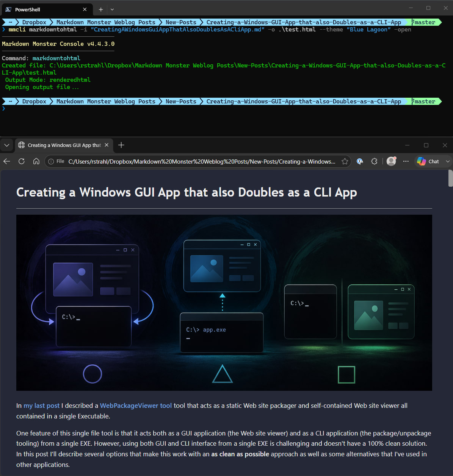Add page to favorites with star icon
The image size is (453, 476).
345,161
